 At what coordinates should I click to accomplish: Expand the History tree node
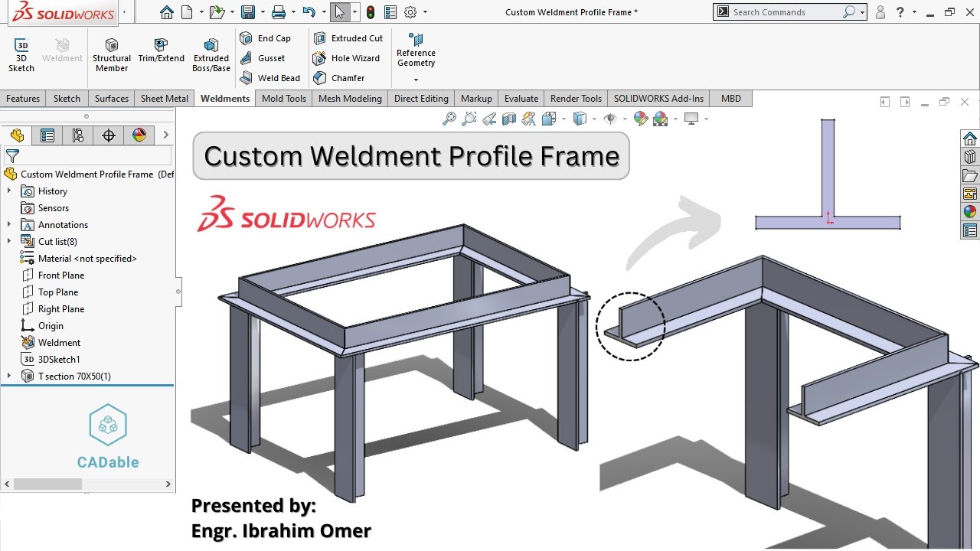[x=9, y=191]
